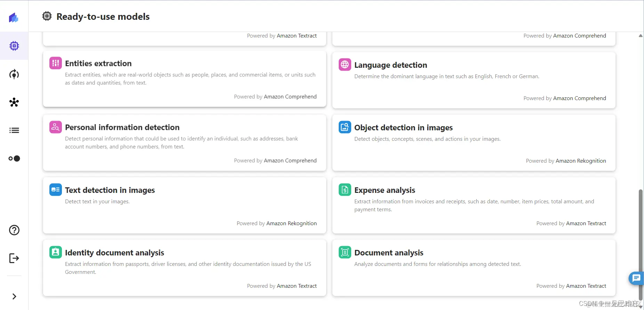Image resolution: width=644 pixels, height=310 pixels.
Task: Open the chat support bubble
Action: pos(636,278)
